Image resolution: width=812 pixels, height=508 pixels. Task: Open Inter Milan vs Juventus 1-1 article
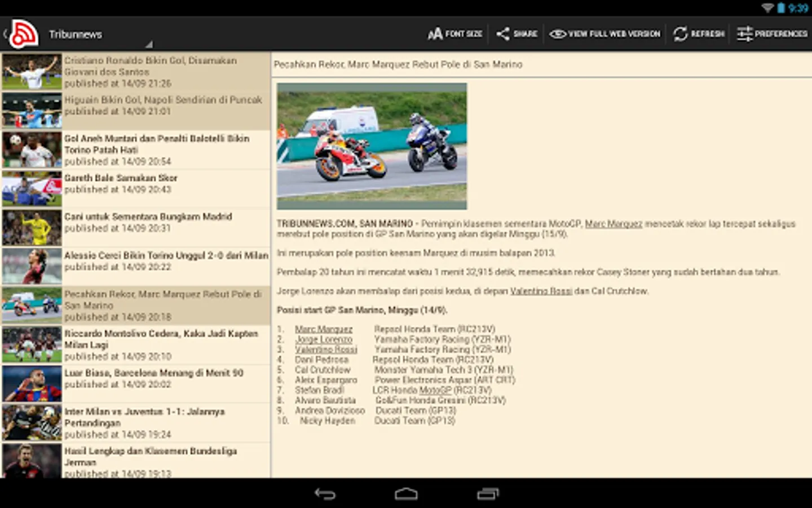tap(136, 422)
